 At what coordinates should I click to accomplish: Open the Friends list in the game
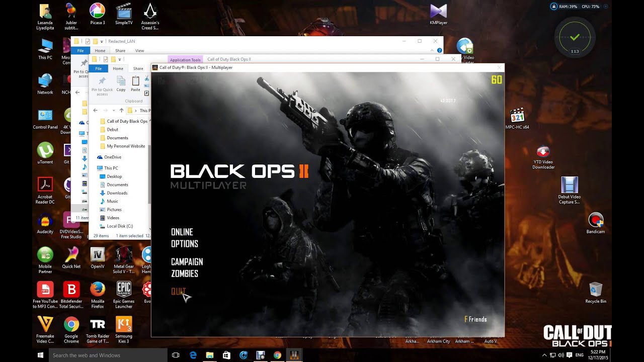coord(475,319)
